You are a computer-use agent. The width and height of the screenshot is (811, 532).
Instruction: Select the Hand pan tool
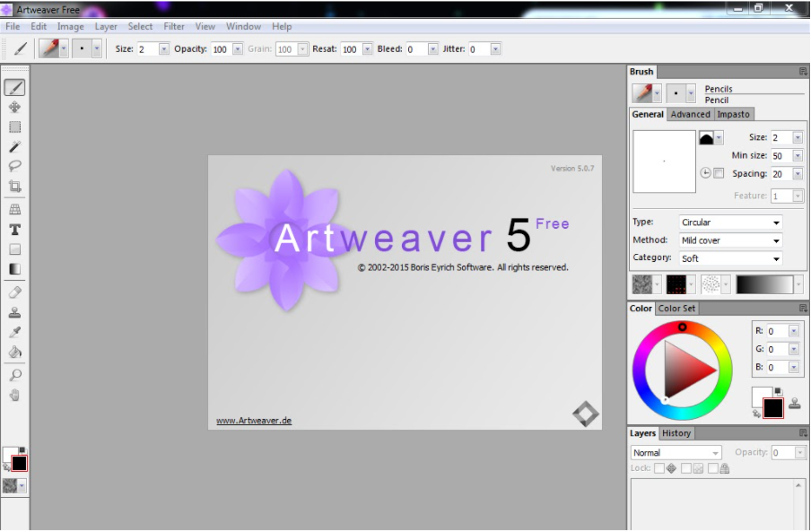point(14,395)
